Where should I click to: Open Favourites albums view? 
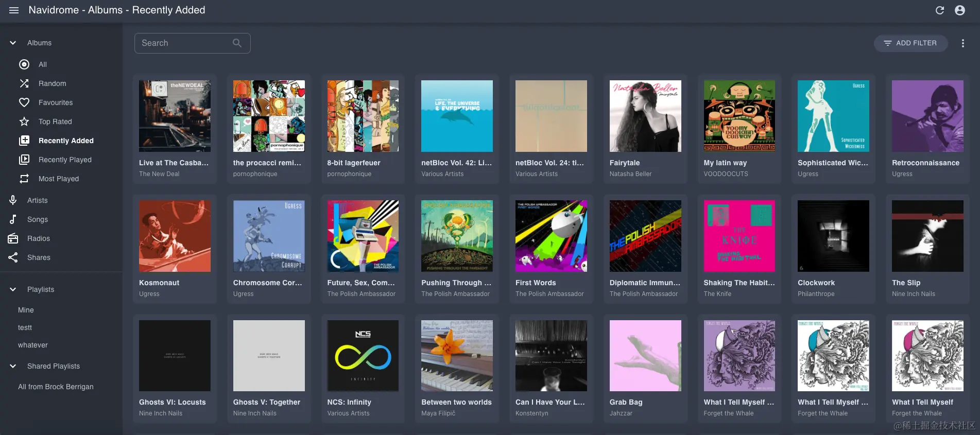[56, 102]
